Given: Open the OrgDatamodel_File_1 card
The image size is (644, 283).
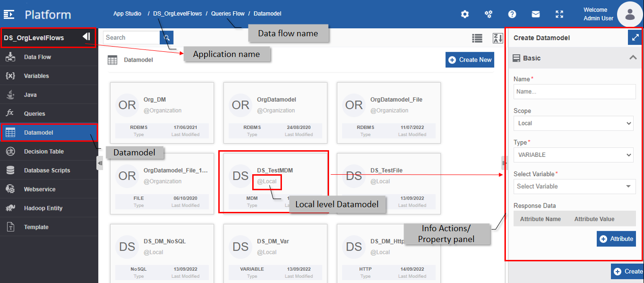Looking at the screenshot, I should [x=162, y=184].
